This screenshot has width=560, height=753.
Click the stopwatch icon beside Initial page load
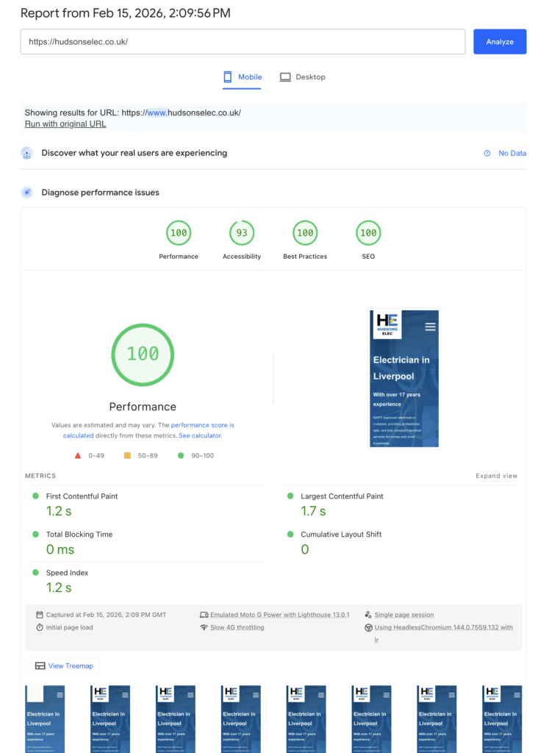(40, 627)
